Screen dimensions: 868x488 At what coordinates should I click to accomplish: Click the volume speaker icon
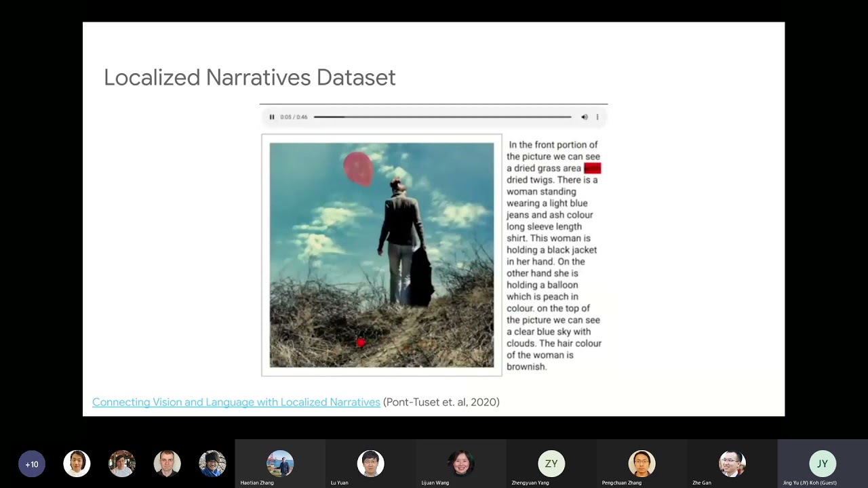coord(584,117)
